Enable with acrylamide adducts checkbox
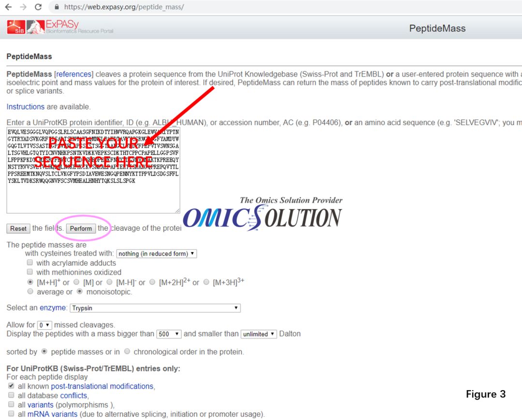The width and height of the screenshot is (522, 420). click(30, 263)
